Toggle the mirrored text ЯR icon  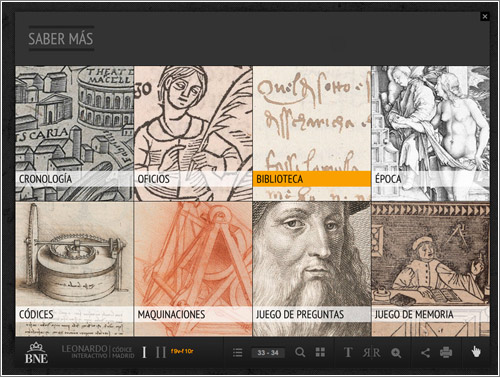(372, 353)
